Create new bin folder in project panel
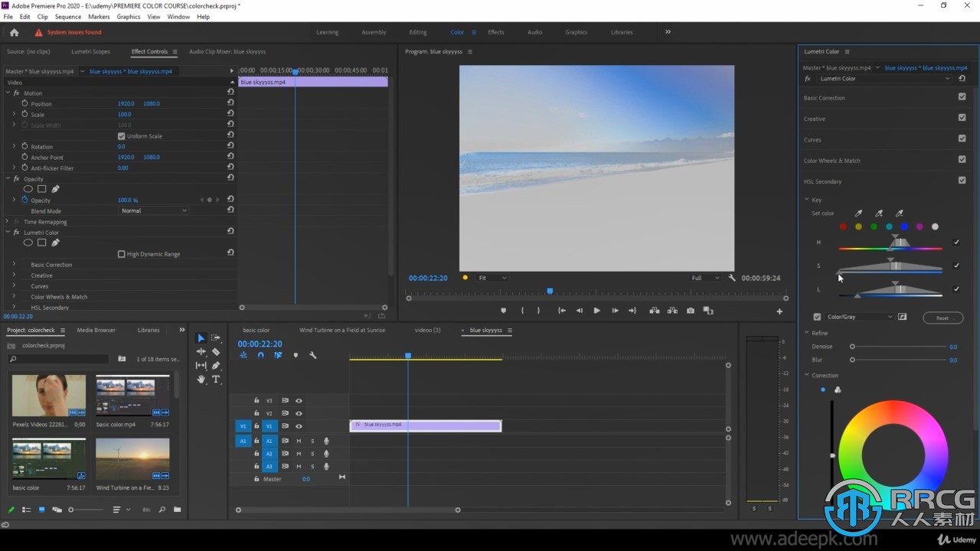Screen dimensions: 980x551 coord(177,510)
